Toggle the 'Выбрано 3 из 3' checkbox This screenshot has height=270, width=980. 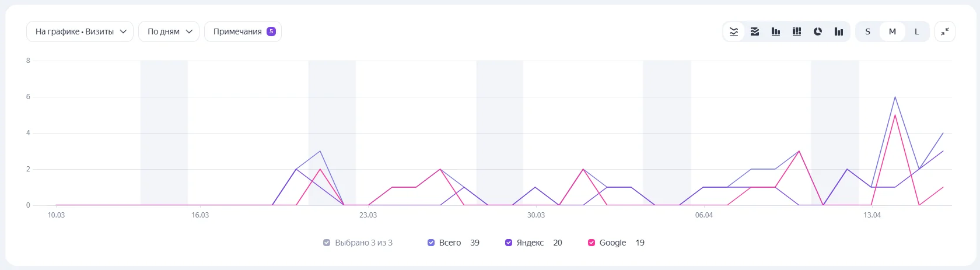[327, 243]
